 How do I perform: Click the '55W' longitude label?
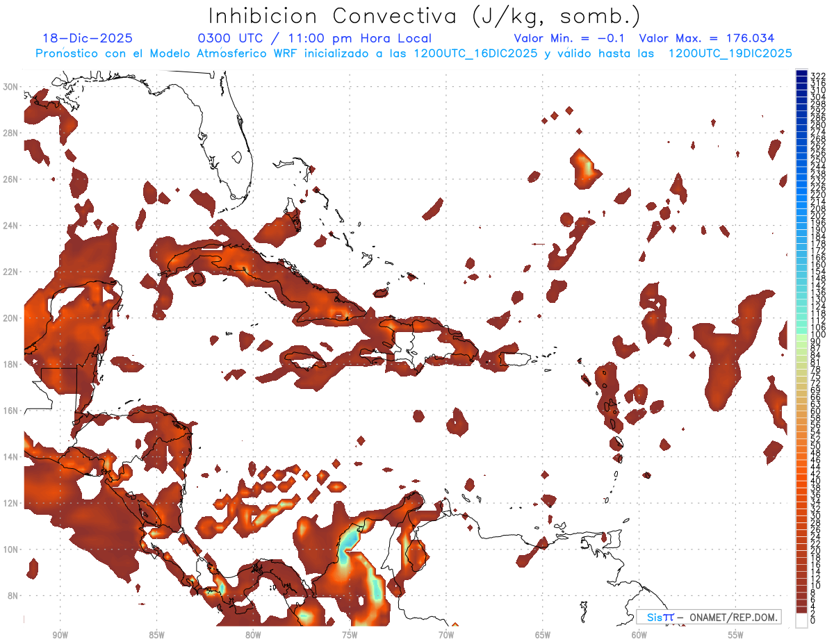tap(736, 636)
